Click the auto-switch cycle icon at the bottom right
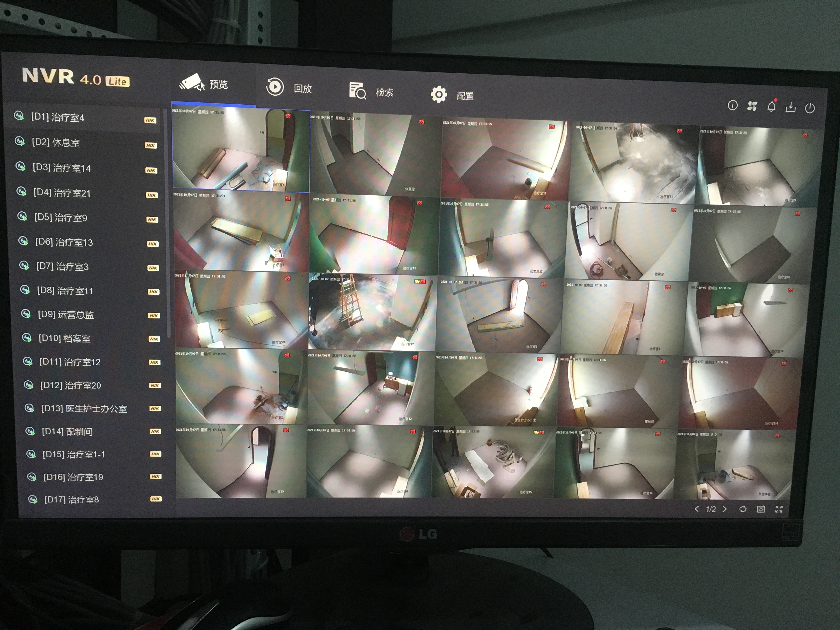 click(743, 509)
